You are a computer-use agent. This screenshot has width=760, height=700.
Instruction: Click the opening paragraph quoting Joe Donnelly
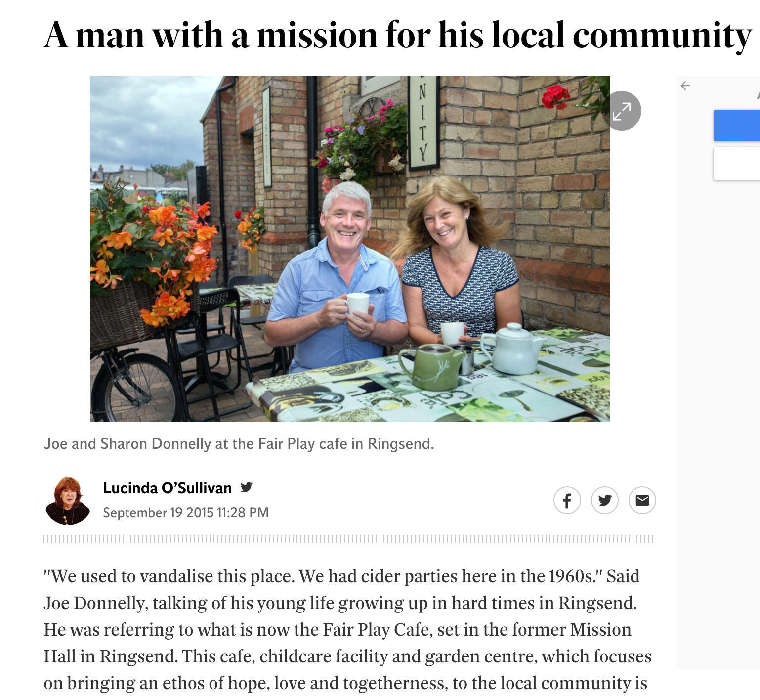[x=347, y=629]
